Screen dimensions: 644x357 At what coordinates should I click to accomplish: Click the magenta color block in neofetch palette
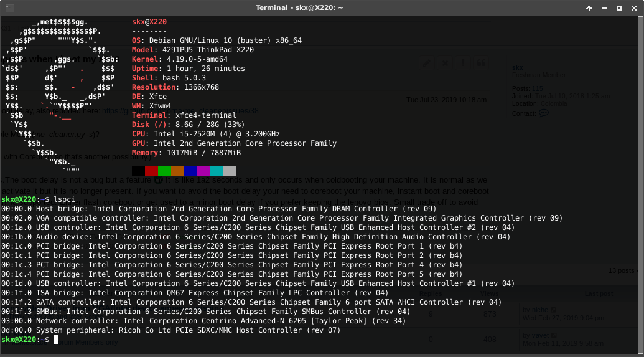[203, 171]
